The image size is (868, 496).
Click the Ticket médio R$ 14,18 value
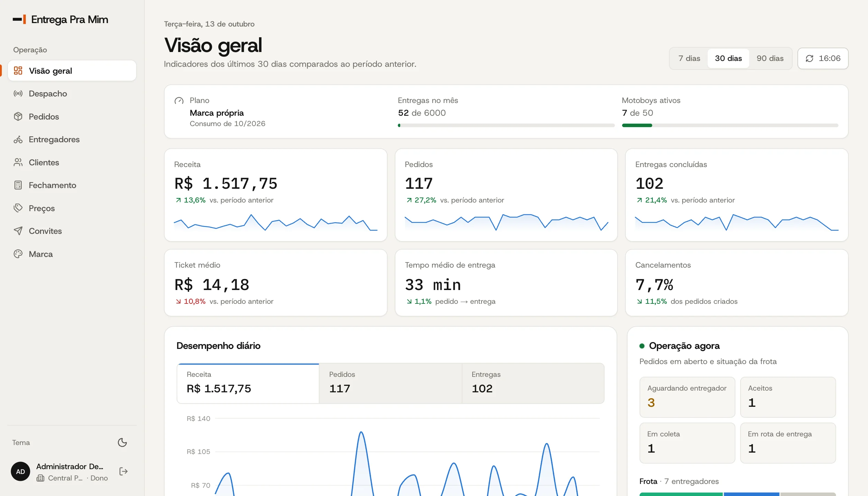click(211, 285)
